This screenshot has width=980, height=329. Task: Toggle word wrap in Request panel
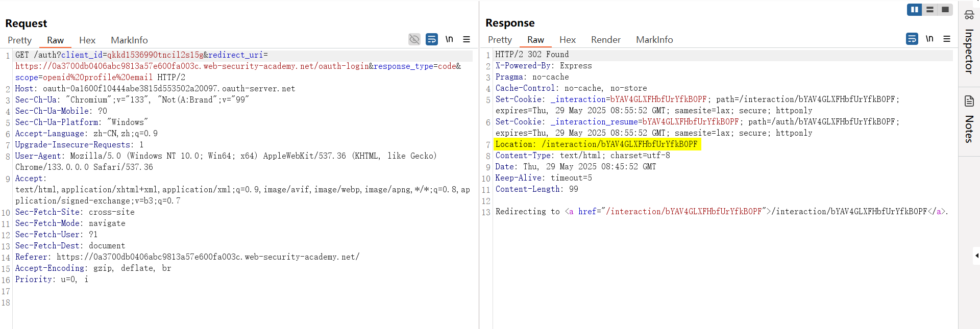[432, 39]
